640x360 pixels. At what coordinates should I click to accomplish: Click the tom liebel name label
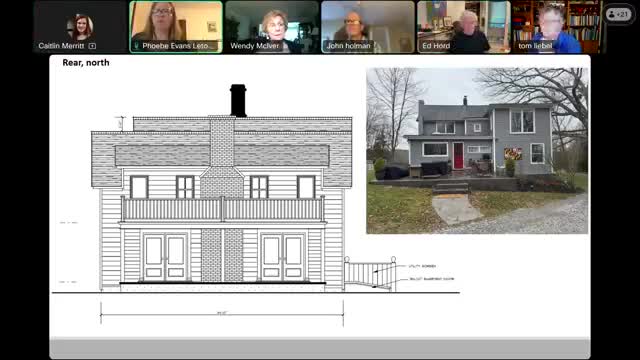535,46
